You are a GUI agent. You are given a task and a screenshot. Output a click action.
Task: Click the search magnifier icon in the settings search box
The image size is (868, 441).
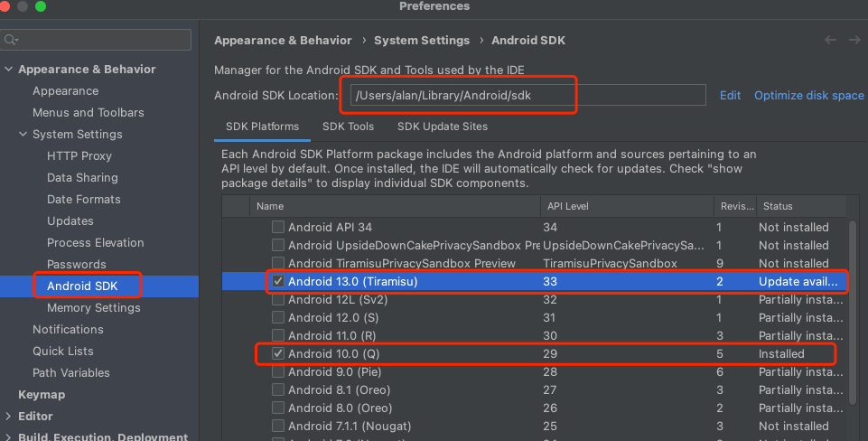pyautogui.click(x=12, y=41)
